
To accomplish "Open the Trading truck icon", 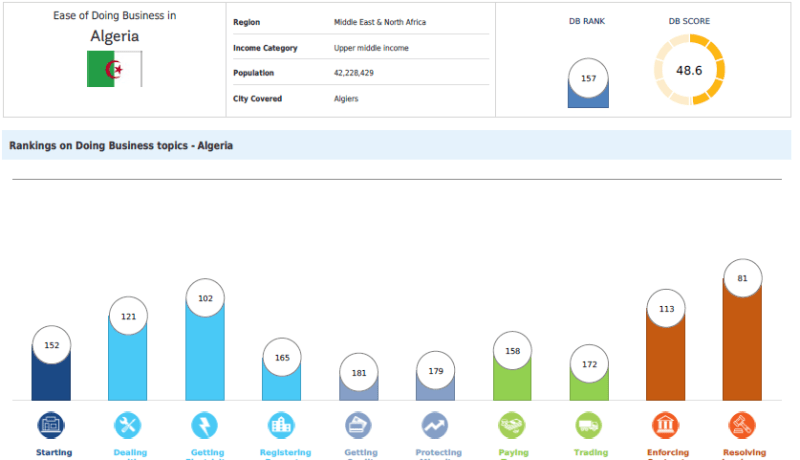I will pos(590,424).
